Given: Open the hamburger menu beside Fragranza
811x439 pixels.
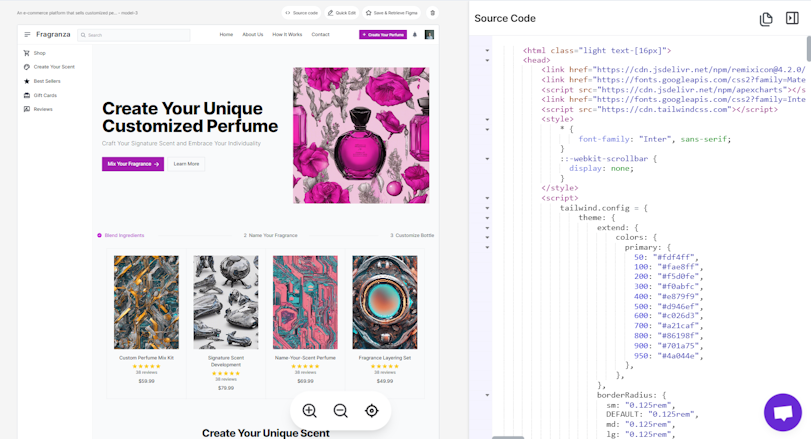Looking at the screenshot, I should [x=27, y=35].
